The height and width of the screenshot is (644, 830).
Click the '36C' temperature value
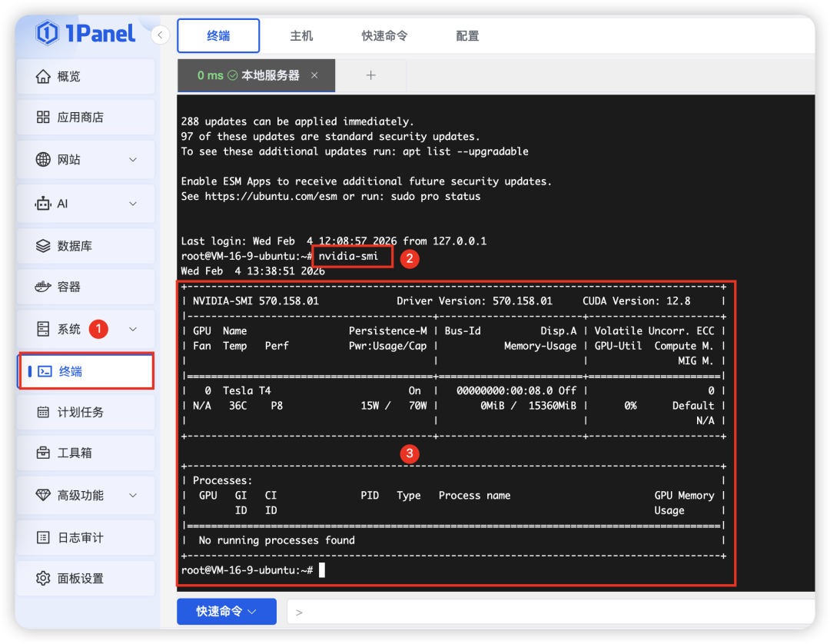[x=237, y=406]
